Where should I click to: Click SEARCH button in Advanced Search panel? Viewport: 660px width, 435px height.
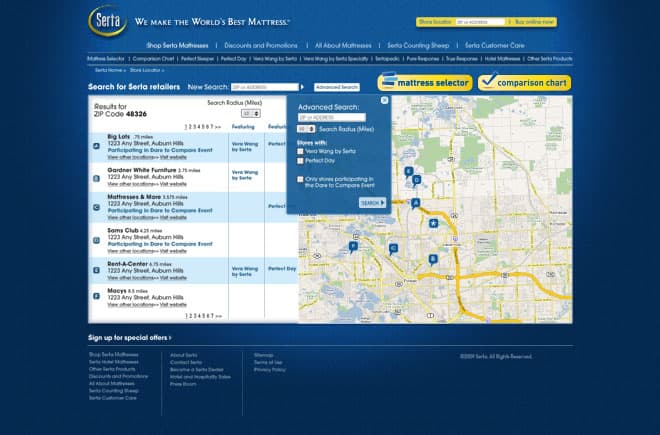tap(372, 203)
